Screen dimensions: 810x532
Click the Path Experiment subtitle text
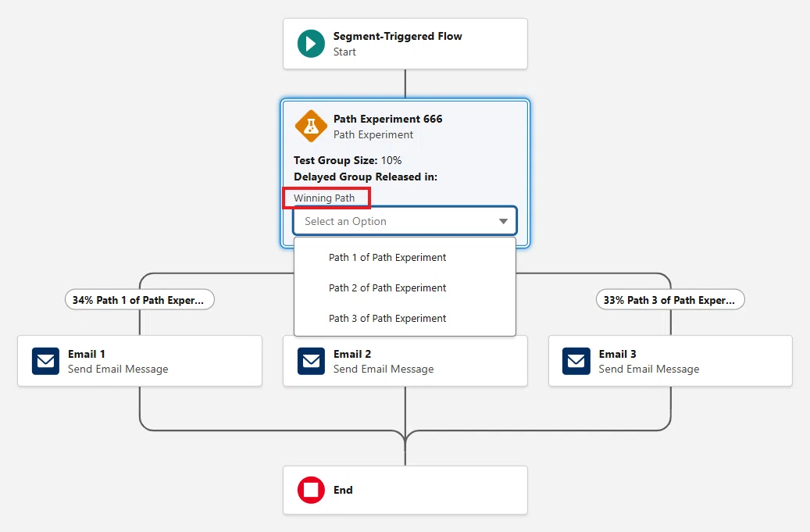373,134
